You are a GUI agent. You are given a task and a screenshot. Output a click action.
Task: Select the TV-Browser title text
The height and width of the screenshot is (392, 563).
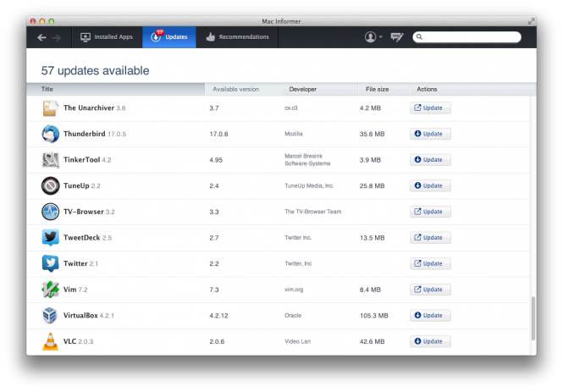tap(83, 212)
